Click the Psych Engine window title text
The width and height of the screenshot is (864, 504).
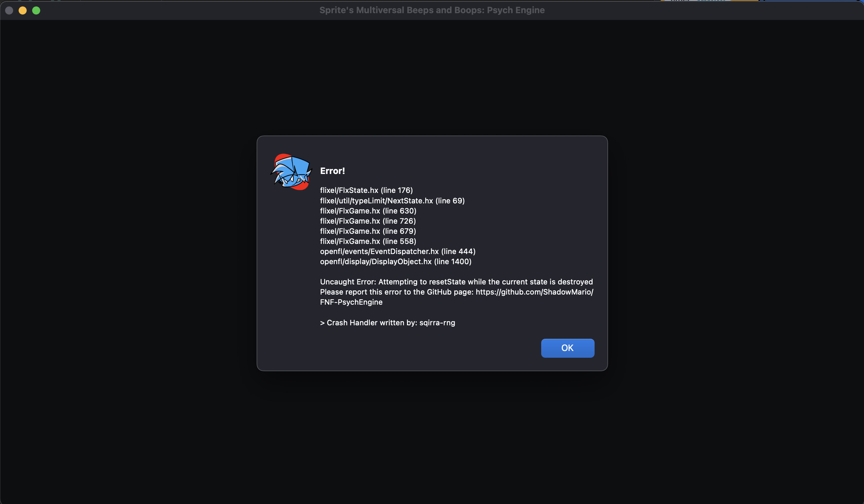point(432,10)
